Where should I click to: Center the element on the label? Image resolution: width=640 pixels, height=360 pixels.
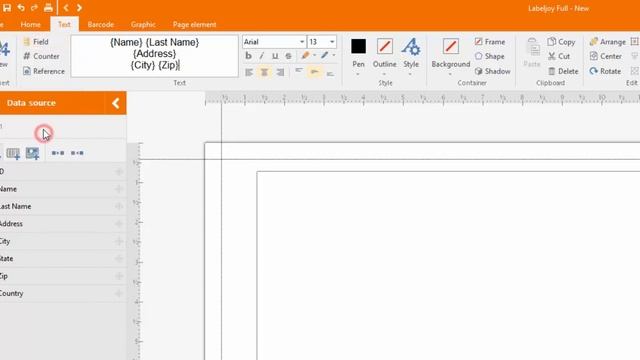pos(606,56)
